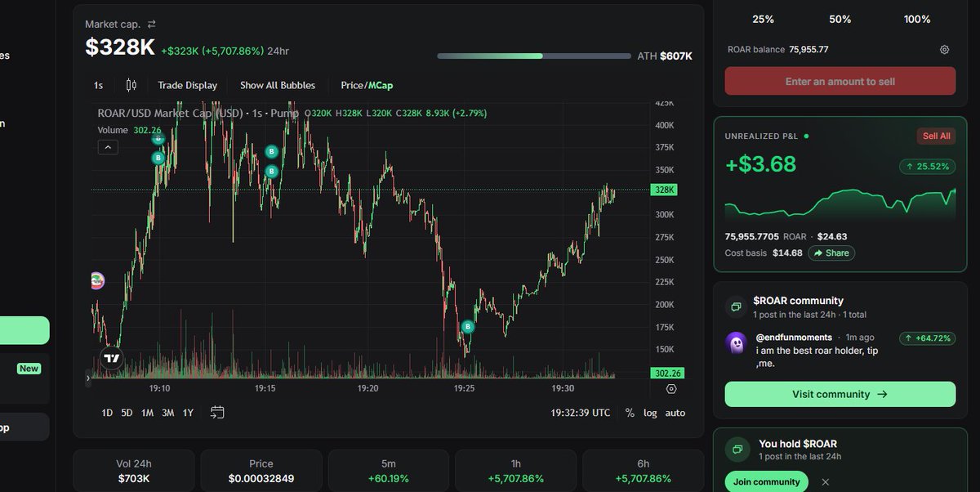The width and height of the screenshot is (980, 492).
Task: Select the buy bubble near 19:25
Action: (468, 327)
